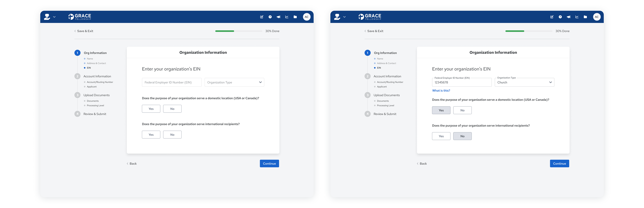Open AC profile avatar in blank-form screen
The image size is (644, 208).
point(307,17)
